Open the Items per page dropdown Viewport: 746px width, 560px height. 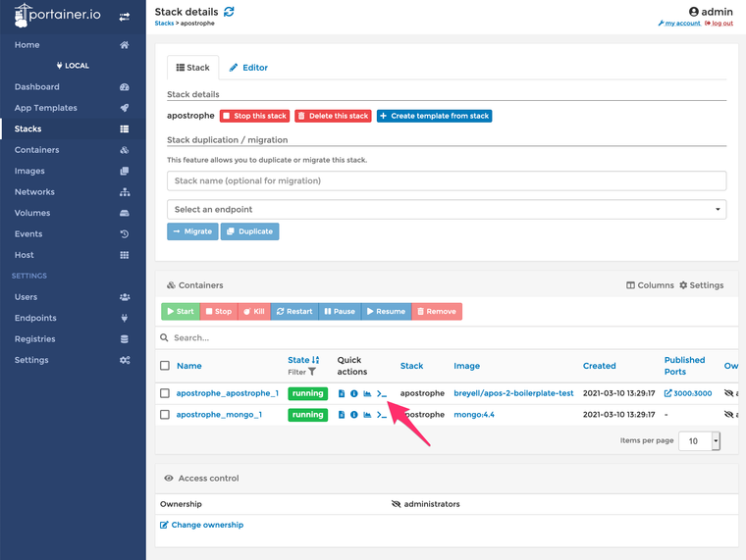click(699, 441)
